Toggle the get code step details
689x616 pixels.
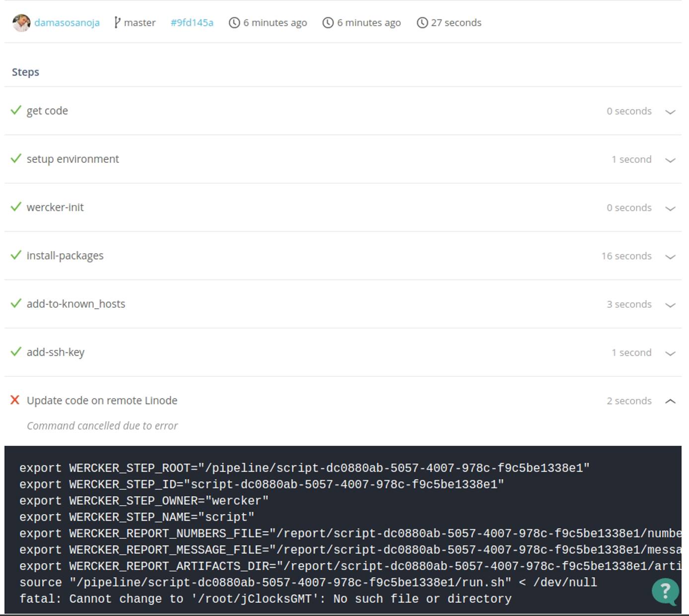(670, 111)
